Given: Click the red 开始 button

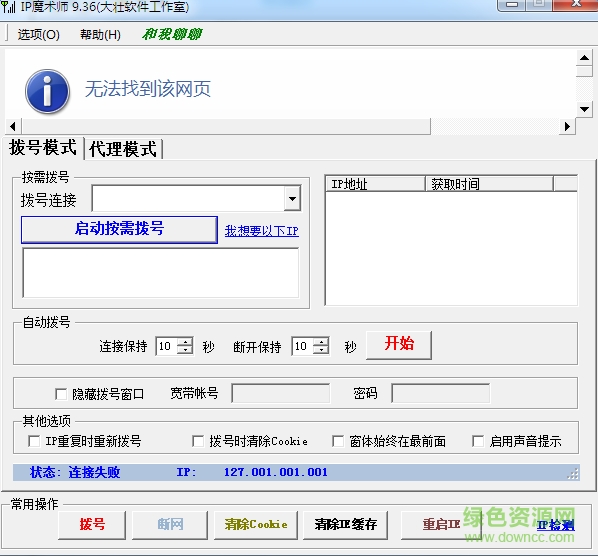Looking at the screenshot, I should click(399, 345).
